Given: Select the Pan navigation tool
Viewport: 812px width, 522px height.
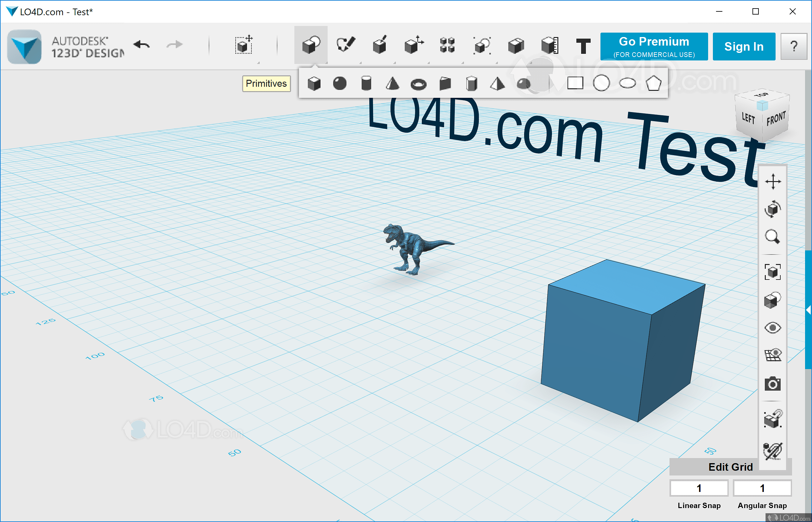Looking at the screenshot, I should [x=773, y=182].
